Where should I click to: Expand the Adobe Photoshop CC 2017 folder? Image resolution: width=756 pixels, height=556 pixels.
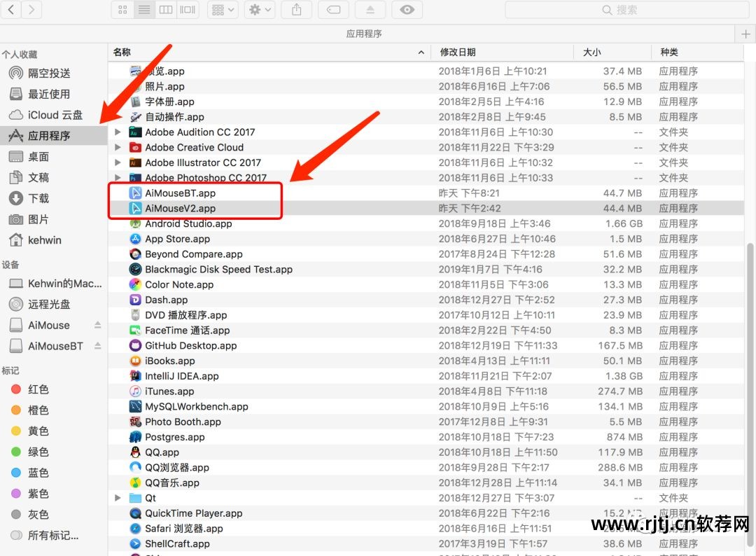pos(118,177)
